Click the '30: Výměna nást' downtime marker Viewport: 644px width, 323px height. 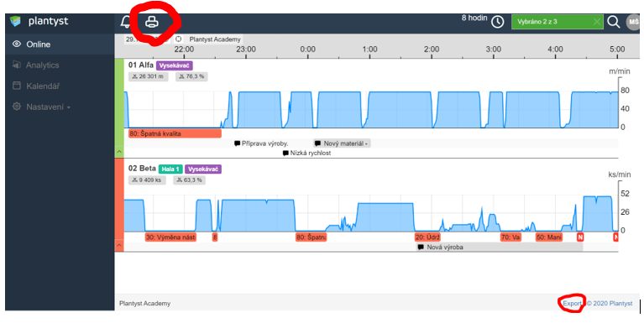coord(170,237)
